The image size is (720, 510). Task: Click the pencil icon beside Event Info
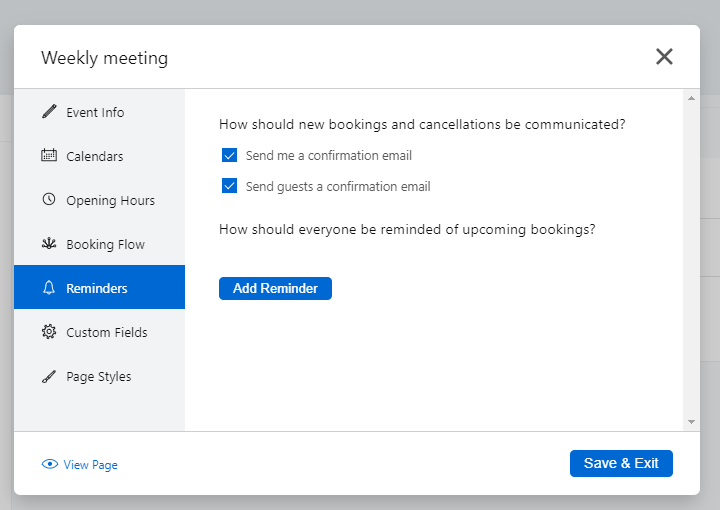click(49, 112)
